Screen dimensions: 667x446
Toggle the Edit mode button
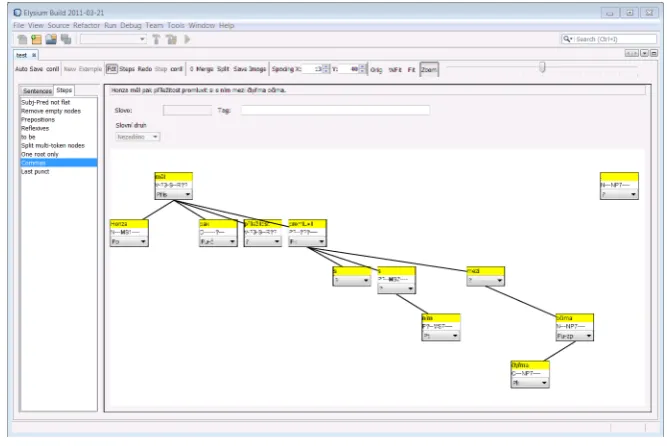111,69
